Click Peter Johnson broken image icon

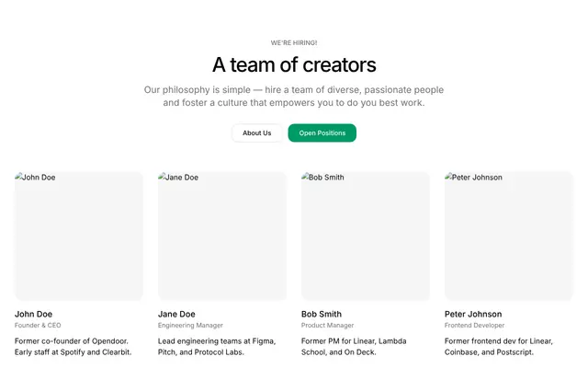point(448,177)
